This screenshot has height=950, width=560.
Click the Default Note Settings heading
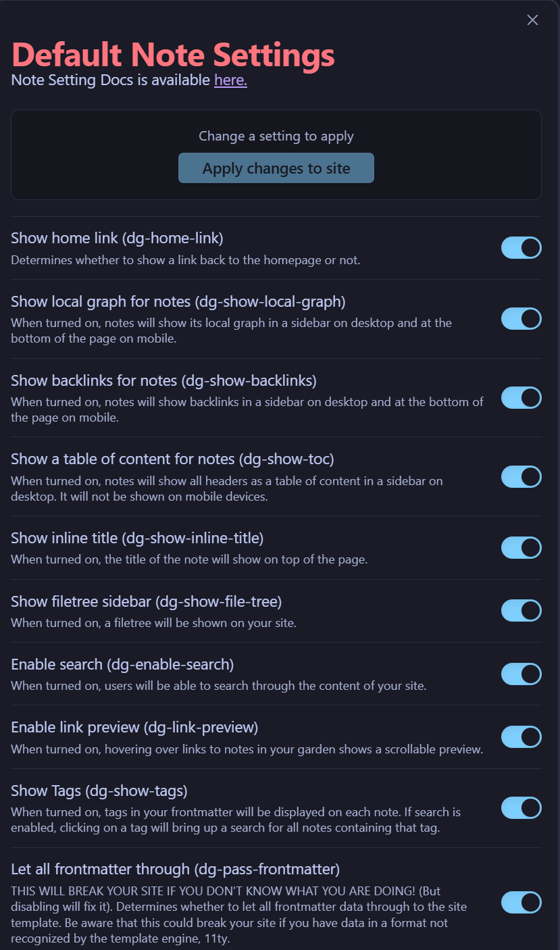[173, 54]
